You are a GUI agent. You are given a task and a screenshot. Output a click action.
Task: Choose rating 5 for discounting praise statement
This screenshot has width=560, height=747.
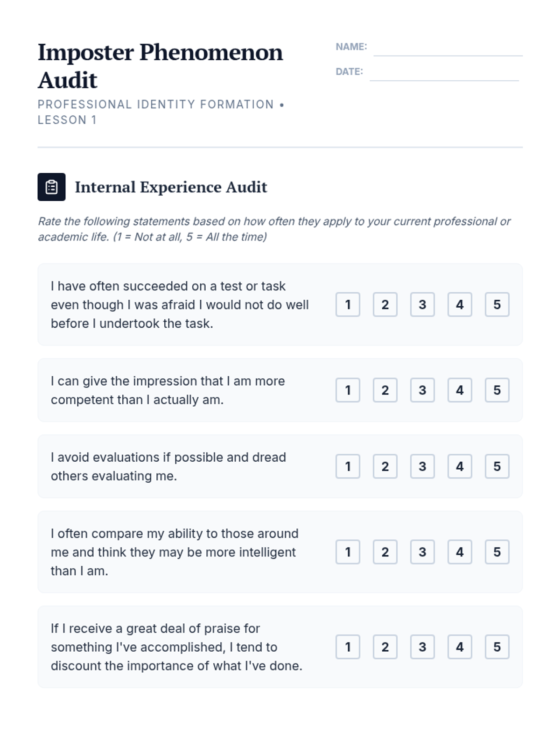497,647
